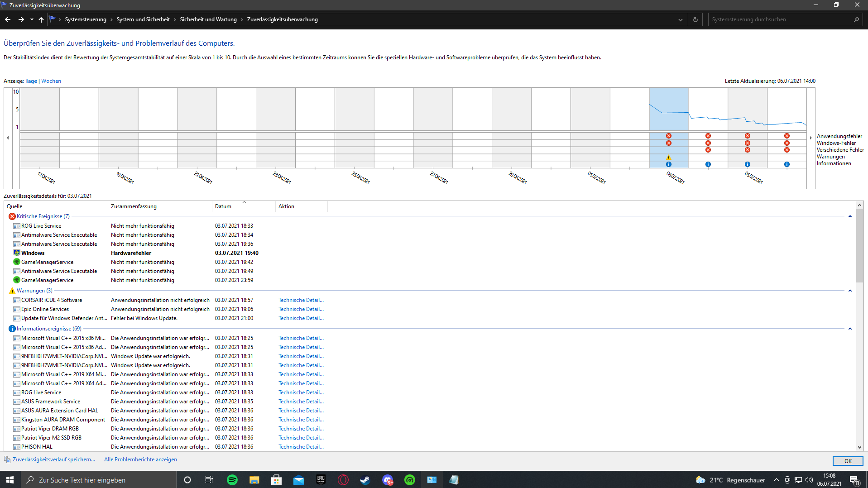This screenshot has height=488, width=868.
Task: Click the information icon for 04.07.2021
Action: pos(708,164)
